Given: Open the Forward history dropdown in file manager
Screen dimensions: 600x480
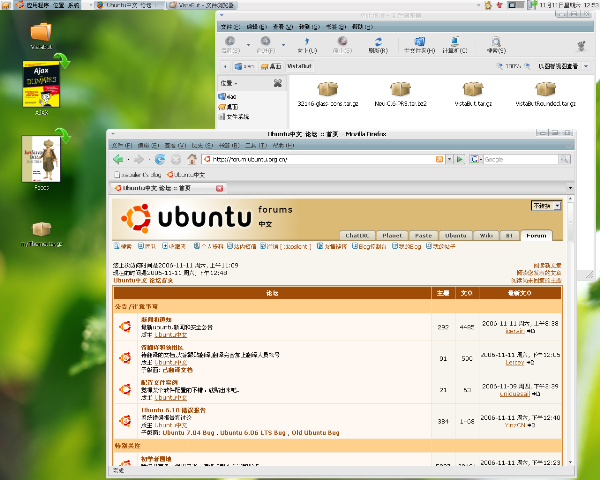Looking at the screenshot, I should pos(284,45).
